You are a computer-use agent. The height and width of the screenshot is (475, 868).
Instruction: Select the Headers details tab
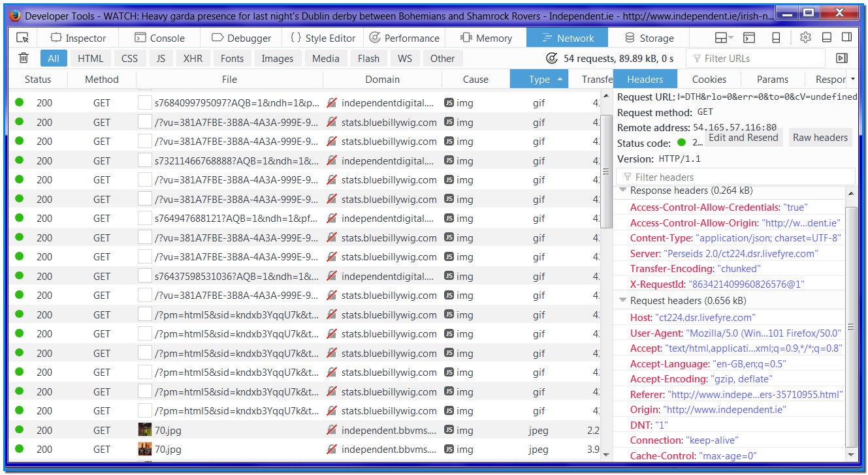[x=645, y=80]
